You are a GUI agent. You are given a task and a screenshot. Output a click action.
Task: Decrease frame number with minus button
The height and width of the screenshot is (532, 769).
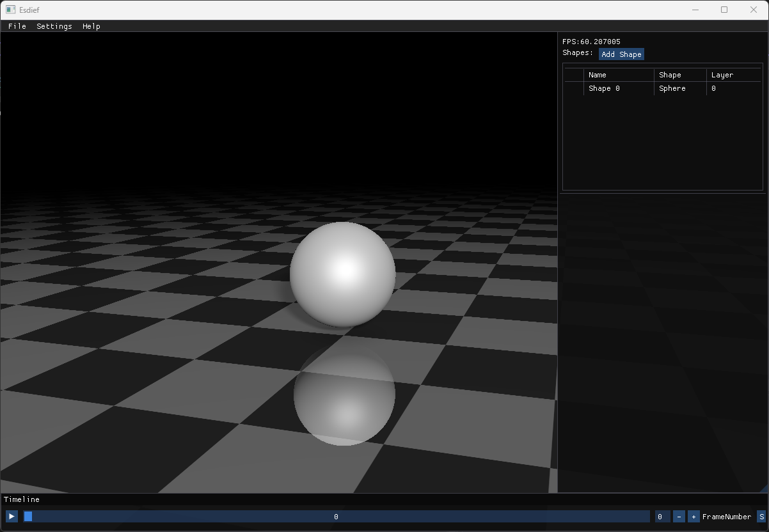(x=679, y=517)
